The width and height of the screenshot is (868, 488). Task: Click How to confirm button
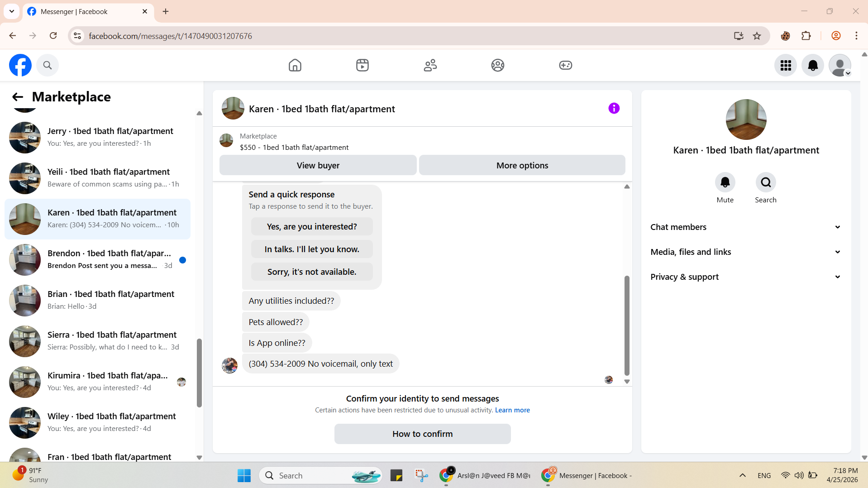(422, 434)
